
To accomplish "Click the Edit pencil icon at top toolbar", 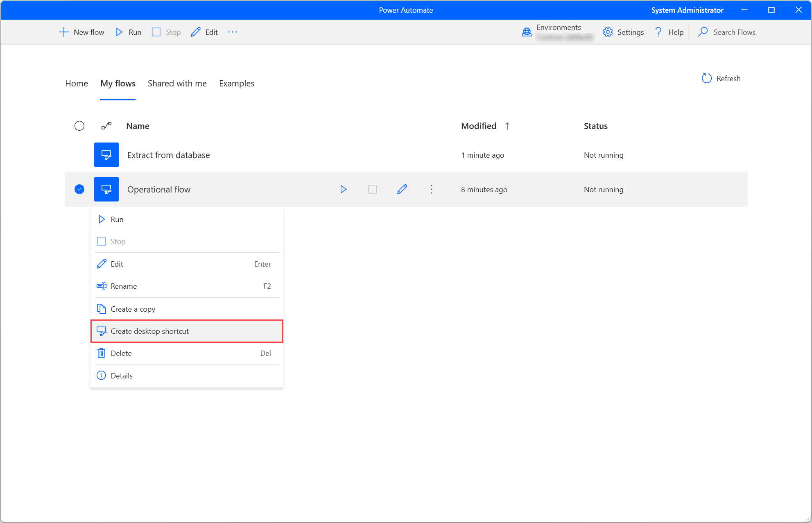I will [x=195, y=32].
